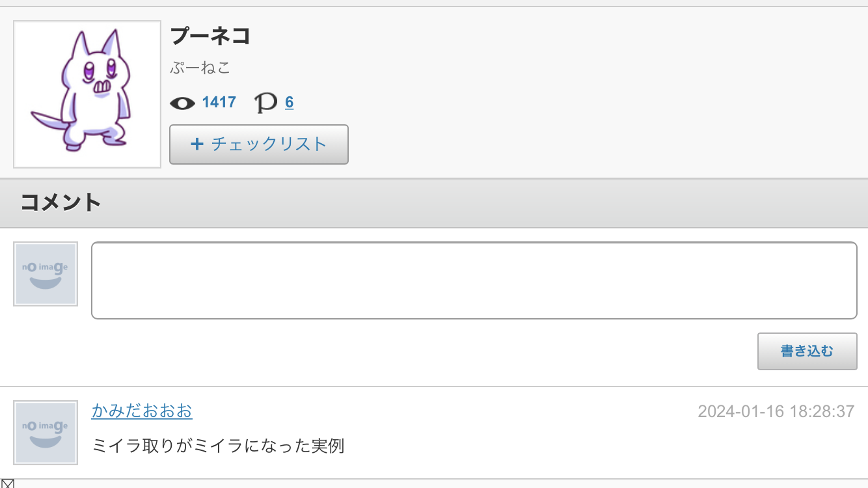Click the cat's purple-eyed face in illustration
The height and width of the screenshot is (488, 868).
click(98, 70)
